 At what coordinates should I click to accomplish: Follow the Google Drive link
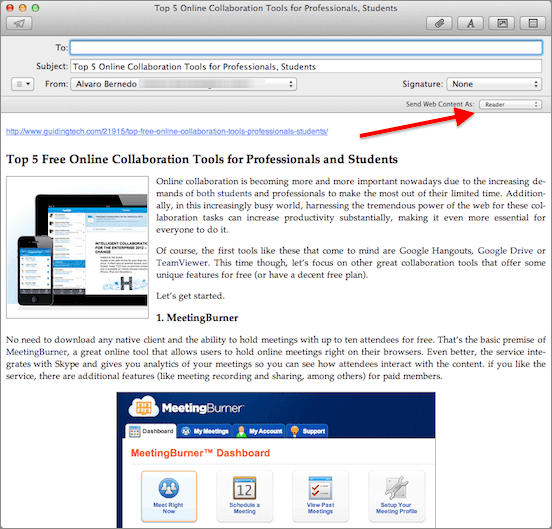tap(505, 251)
